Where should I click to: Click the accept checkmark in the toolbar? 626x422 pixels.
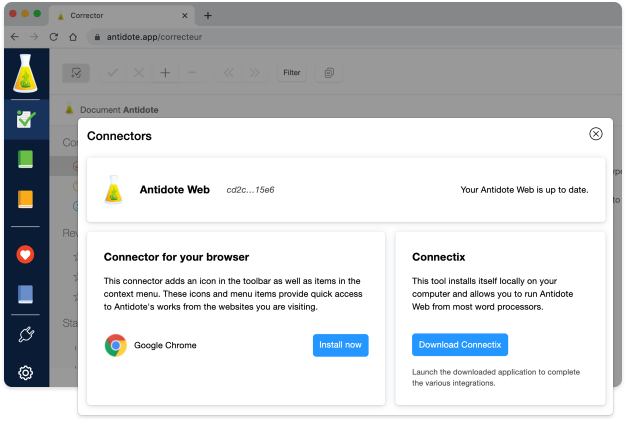(113, 73)
